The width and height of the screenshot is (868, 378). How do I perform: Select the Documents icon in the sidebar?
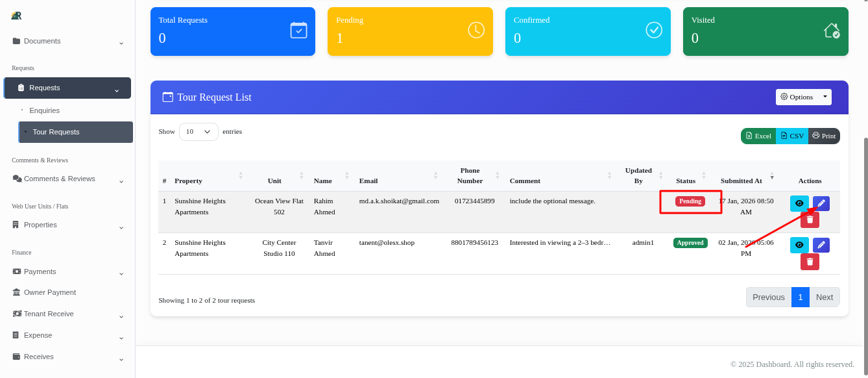(x=16, y=41)
